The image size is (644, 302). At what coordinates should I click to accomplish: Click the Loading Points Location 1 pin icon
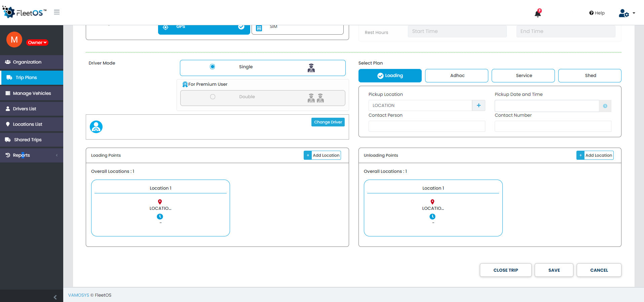[160, 202]
